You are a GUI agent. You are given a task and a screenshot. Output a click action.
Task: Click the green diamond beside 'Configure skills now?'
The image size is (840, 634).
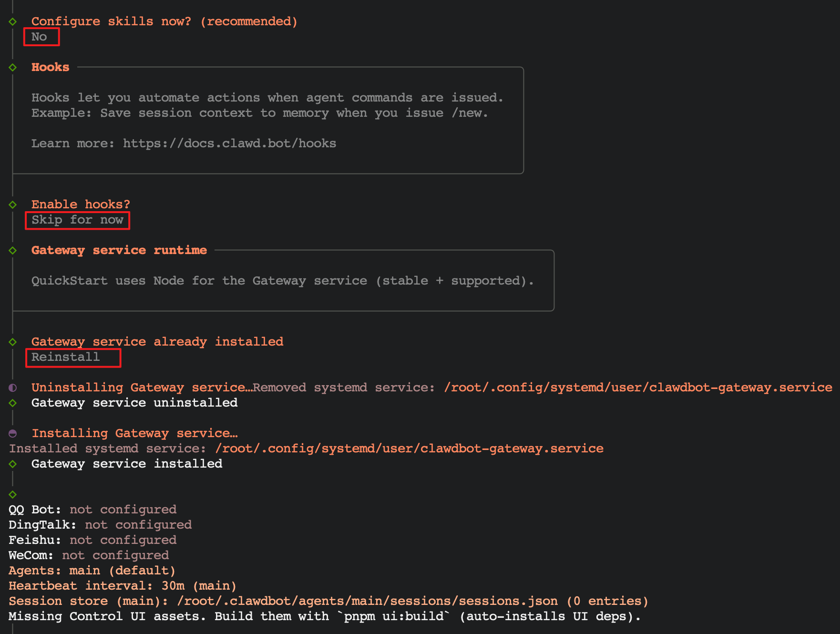coord(13,21)
